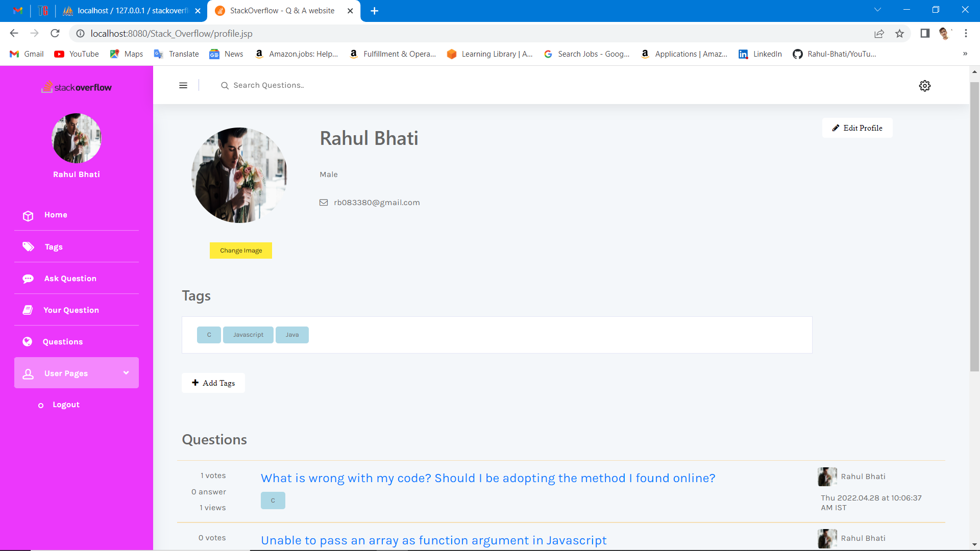Select Logout from the sidebar menu
The height and width of the screenshot is (551, 980).
(66, 405)
